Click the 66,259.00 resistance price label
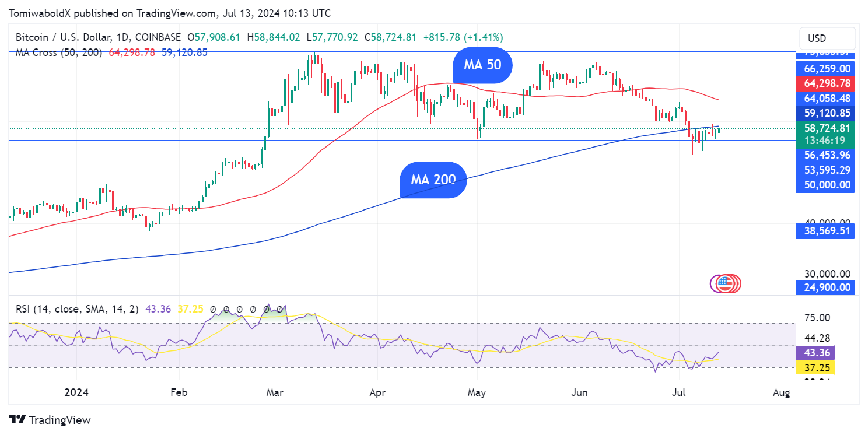Image resolution: width=868 pixels, height=435 pixels. point(825,68)
